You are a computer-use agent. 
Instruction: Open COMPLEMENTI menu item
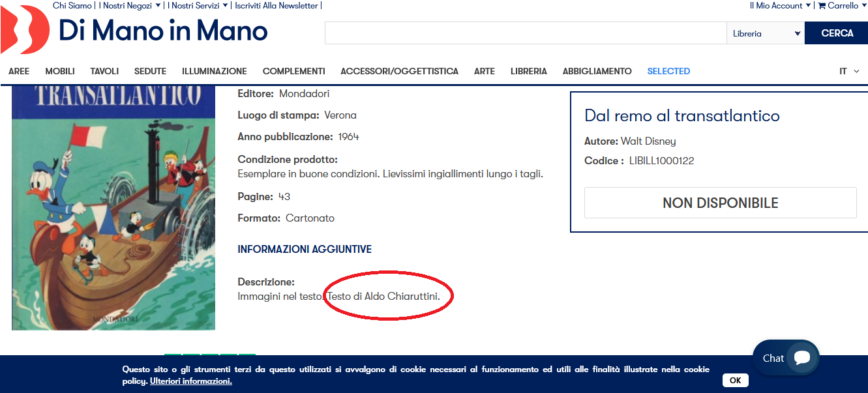(x=293, y=71)
